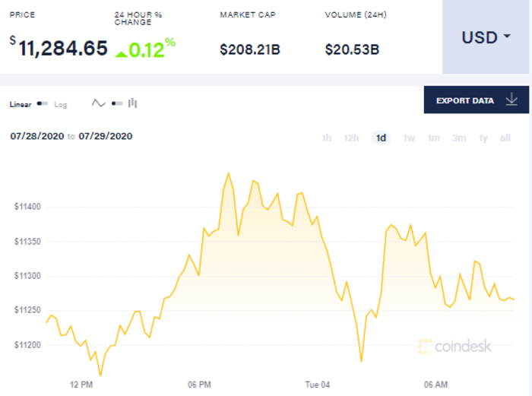532x396 pixels.
Task: Toggle the line/candlestick chart switch
Action: point(116,103)
